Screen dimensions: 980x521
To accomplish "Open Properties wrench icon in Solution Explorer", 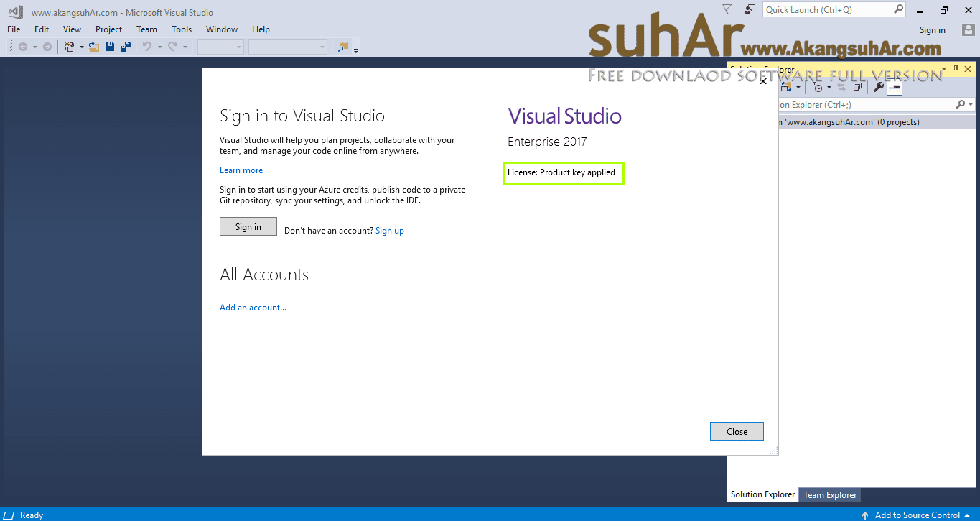I will [x=878, y=87].
